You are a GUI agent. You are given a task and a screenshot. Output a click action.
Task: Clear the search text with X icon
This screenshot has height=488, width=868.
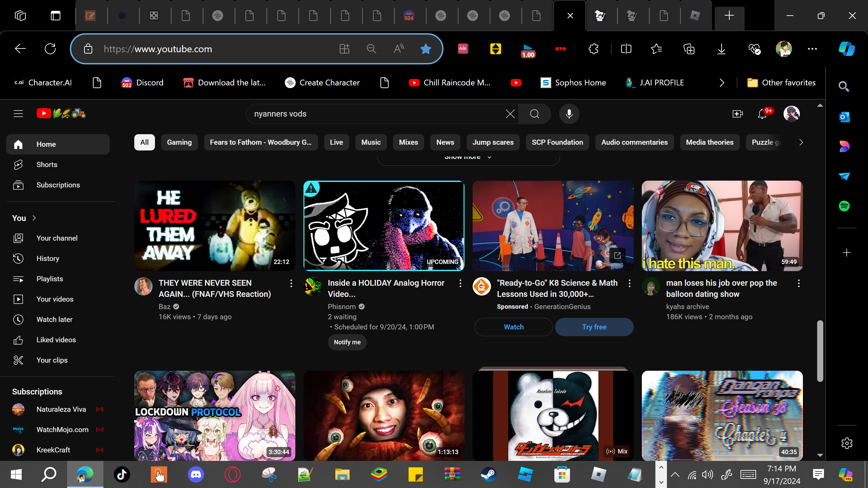[510, 114]
